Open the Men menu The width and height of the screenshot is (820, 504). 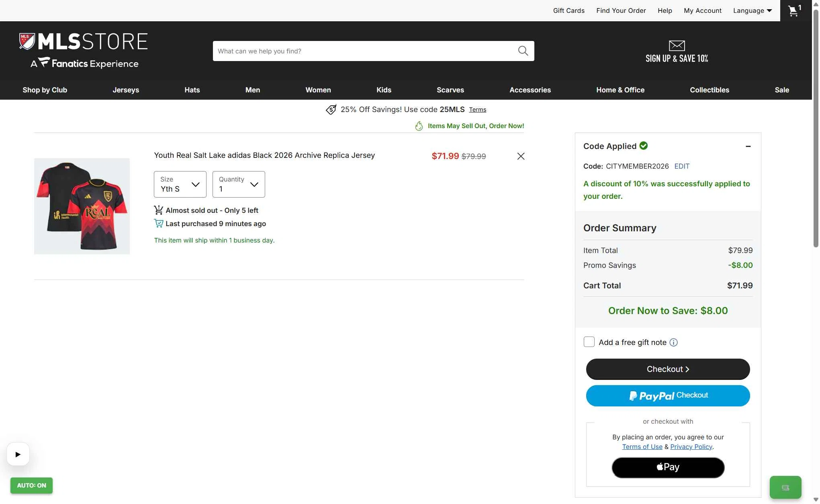253,90
